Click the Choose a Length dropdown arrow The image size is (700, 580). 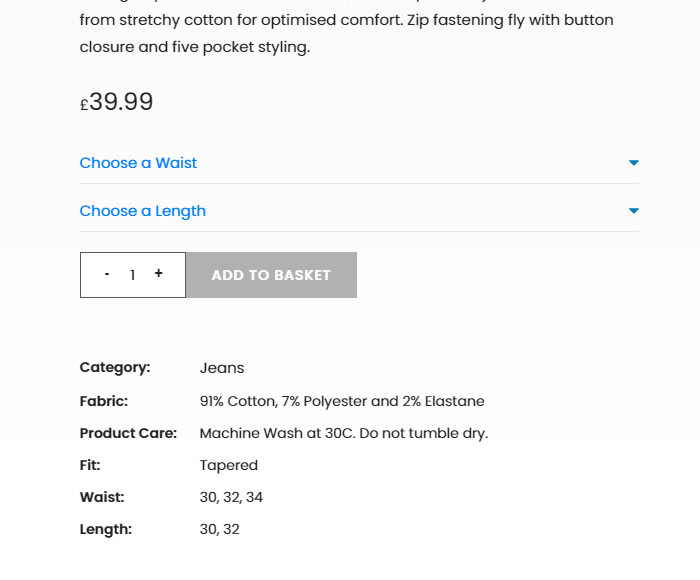click(633, 211)
